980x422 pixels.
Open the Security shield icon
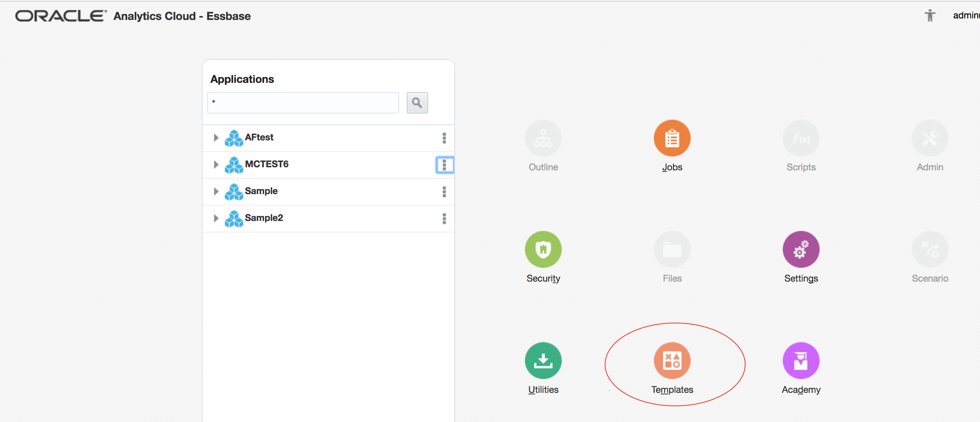(x=543, y=249)
